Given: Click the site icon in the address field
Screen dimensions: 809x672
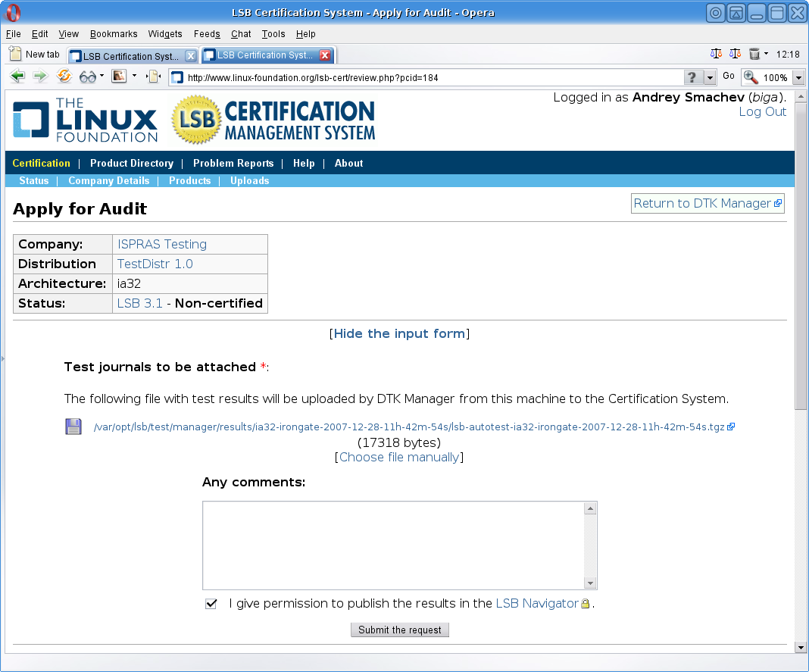Looking at the screenshot, I should tap(177, 77).
